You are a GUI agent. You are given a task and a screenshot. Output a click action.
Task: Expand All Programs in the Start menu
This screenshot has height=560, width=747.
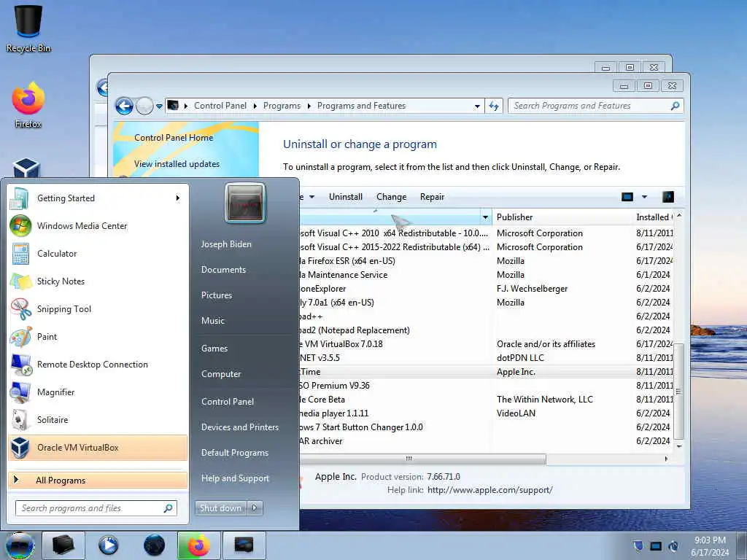click(98, 480)
